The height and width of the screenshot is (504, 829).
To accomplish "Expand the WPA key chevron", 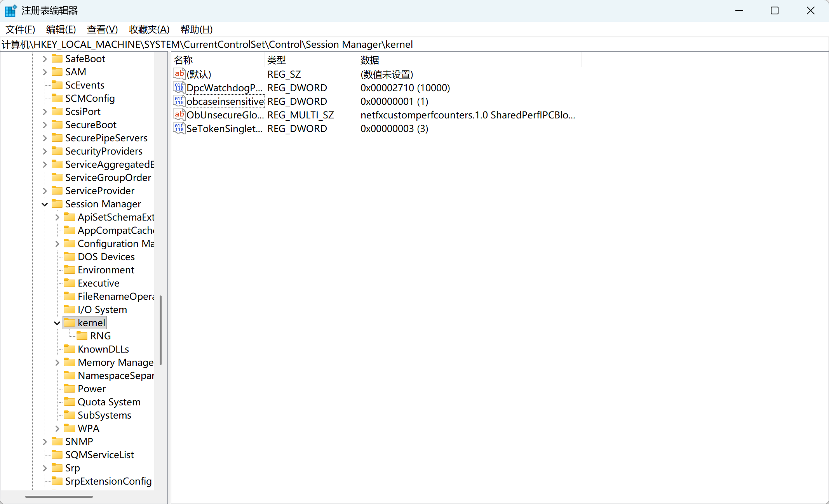I will (57, 429).
